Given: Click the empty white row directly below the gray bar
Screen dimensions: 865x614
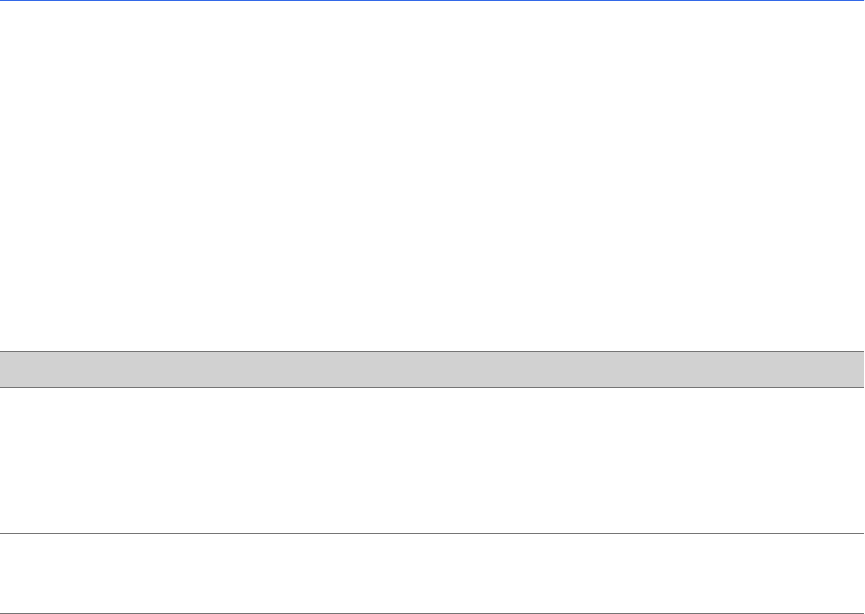Looking at the screenshot, I should tap(432, 460).
